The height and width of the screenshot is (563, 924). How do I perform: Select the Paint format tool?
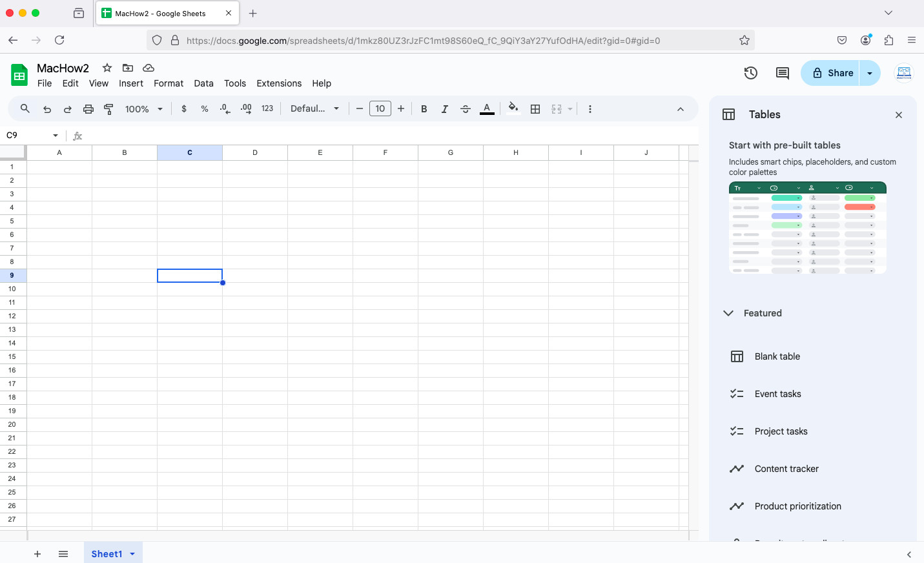point(108,108)
